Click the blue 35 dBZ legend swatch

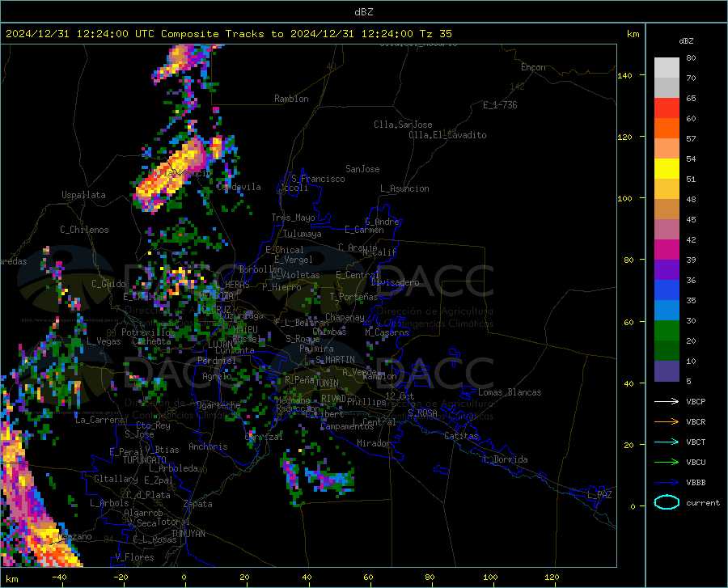[667, 290]
